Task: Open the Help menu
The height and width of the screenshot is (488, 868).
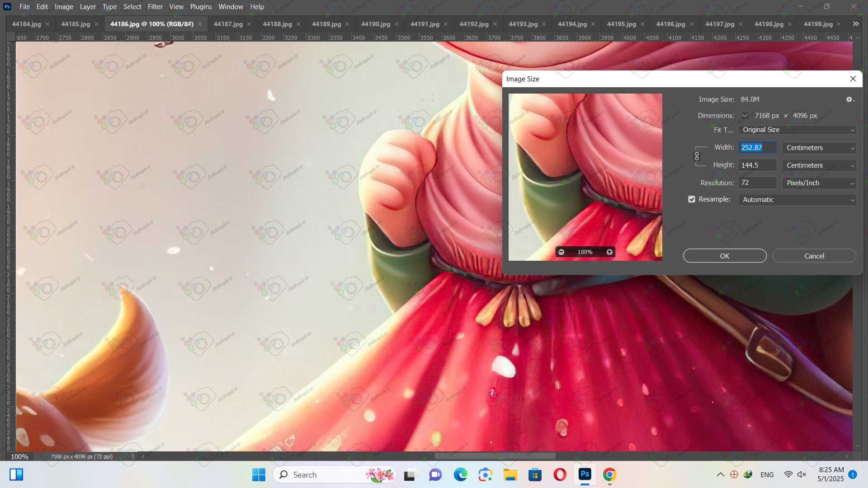Action: pyautogui.click(x=257, y=7)
